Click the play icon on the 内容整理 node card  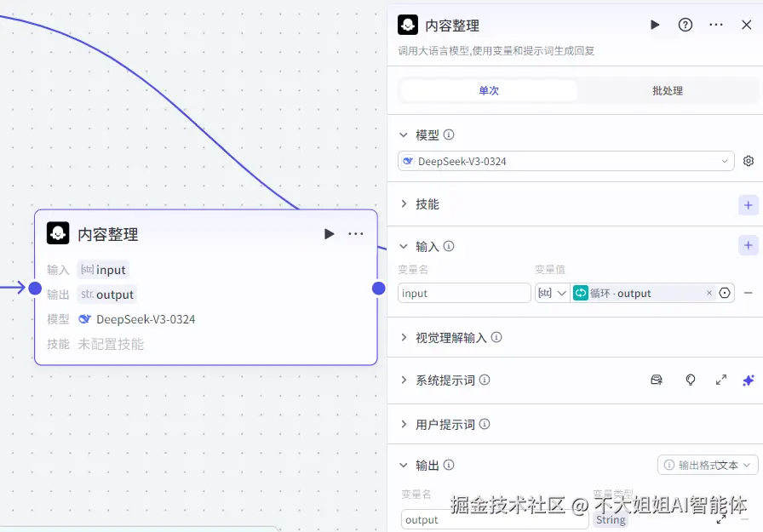point(329,234)
